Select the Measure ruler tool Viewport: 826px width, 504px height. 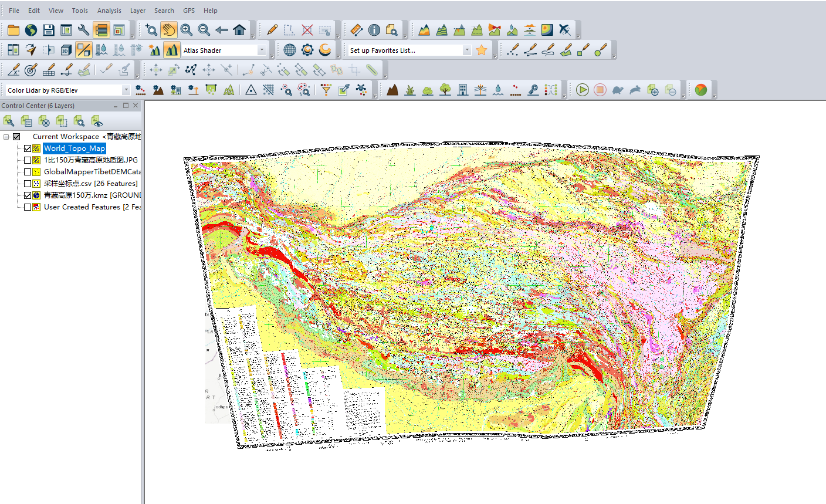coord(357,30)
